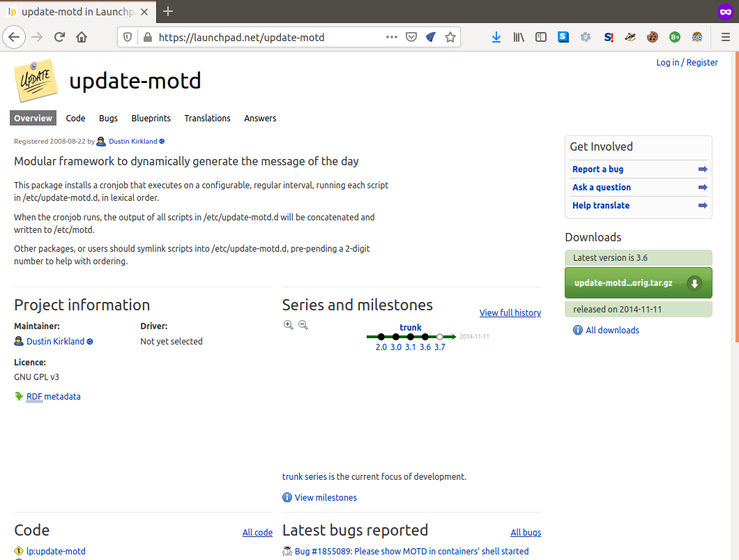Click the green download arrow icon

[694, 283]
